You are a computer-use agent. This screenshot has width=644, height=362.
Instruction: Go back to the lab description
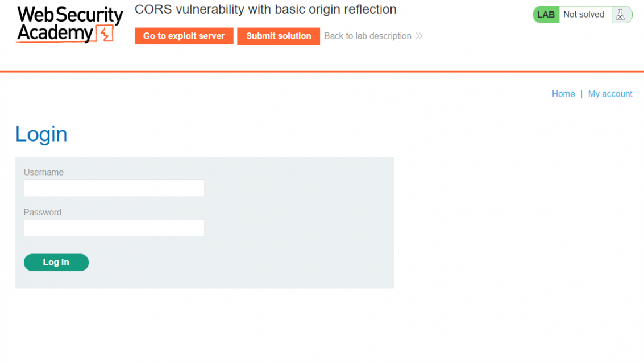tap(368, 36)
